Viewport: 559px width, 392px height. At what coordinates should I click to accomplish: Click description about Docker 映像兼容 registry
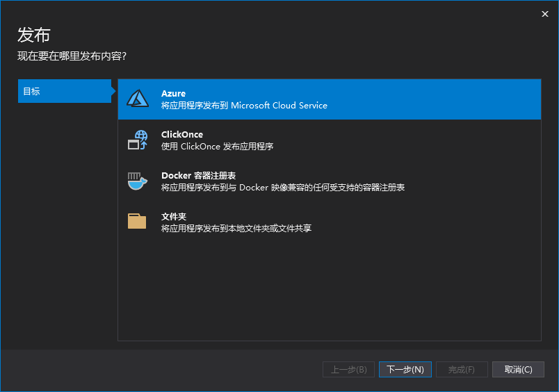tap(283, 188)
